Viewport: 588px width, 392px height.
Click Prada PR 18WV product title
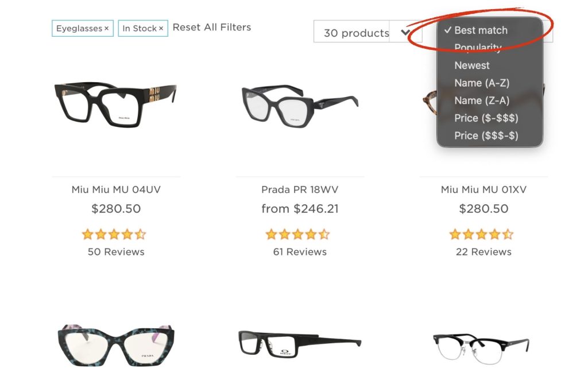(x=300, y=189)
